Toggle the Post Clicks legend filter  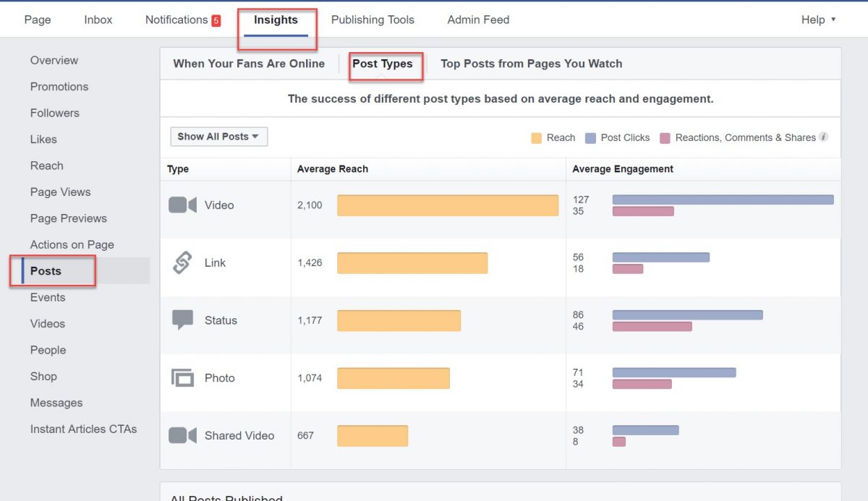pyautogui.click(x=617, y=137)
